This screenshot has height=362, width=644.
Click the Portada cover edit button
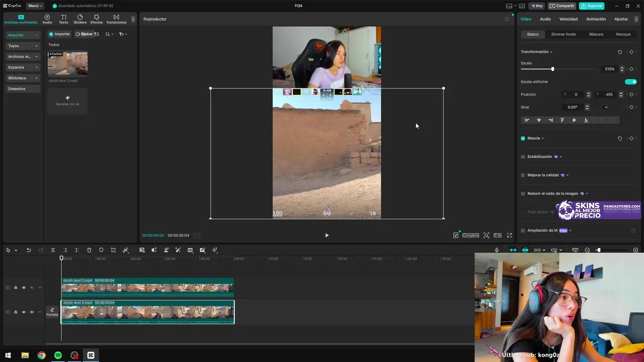[x=52, y=312]
